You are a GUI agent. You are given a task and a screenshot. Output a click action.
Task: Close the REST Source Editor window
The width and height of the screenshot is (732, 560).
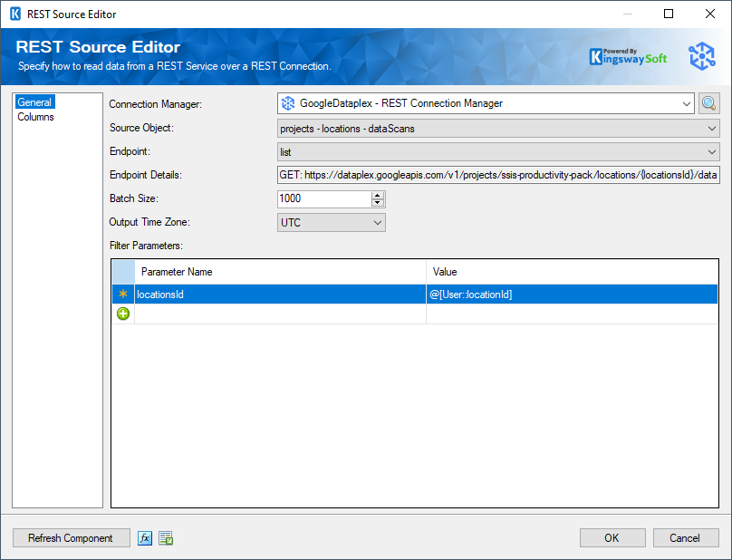click(x=710, y=14)
